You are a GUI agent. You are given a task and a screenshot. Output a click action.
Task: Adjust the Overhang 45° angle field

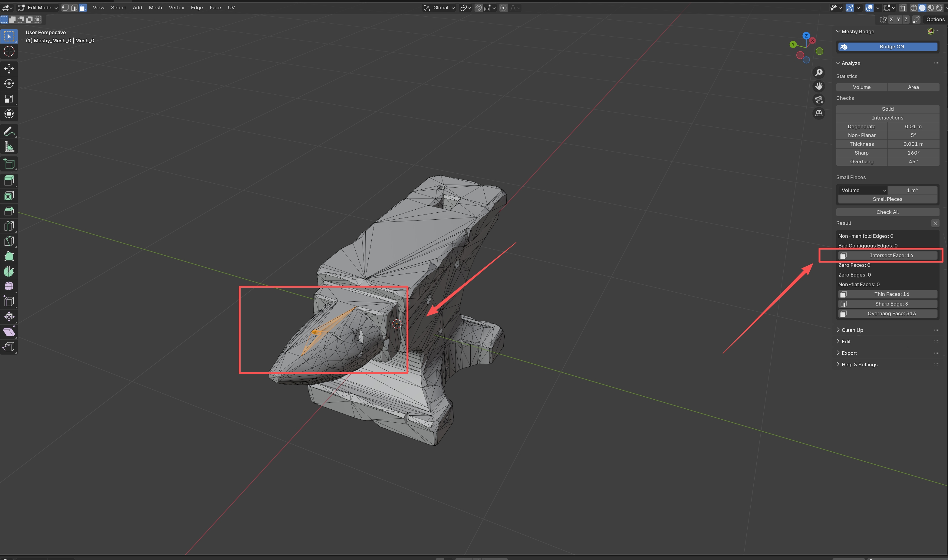[913, 162]
